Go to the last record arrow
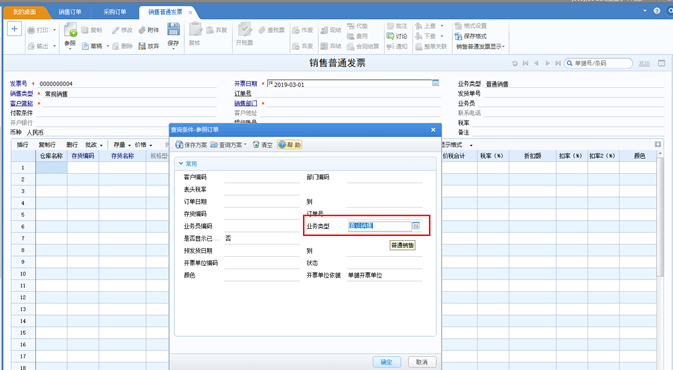Image resolution: width=673 pixels, height=370 pixels. coord(558,63)
